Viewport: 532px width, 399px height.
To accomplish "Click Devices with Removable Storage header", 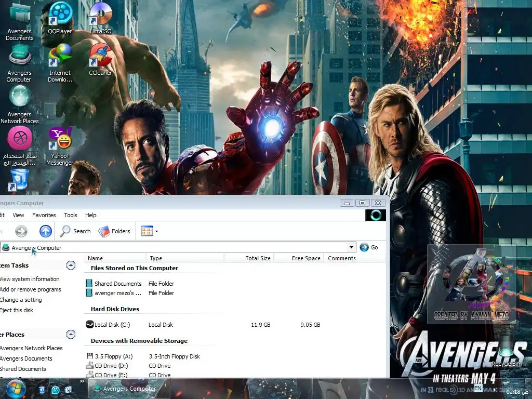I will click(x=139, y=341).
